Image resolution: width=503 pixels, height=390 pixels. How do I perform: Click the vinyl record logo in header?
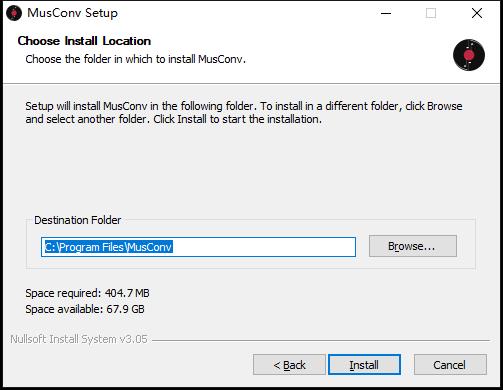click(x=469, y=55)
